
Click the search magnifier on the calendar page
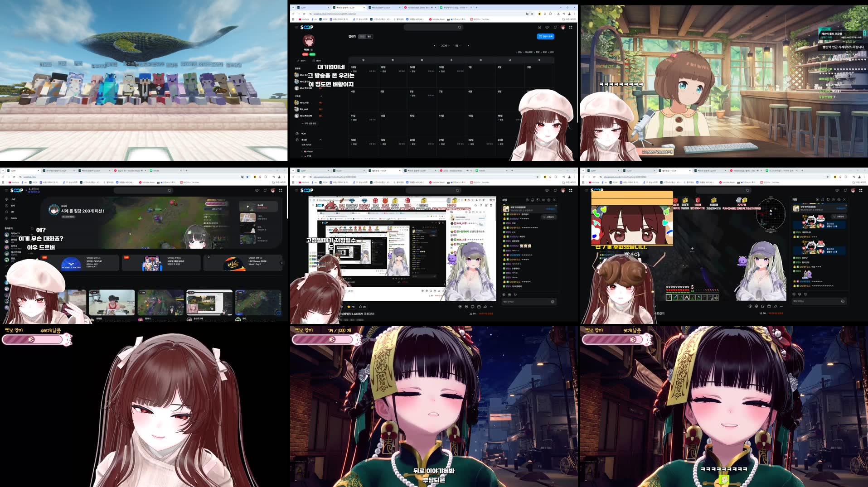pos(459,27)
